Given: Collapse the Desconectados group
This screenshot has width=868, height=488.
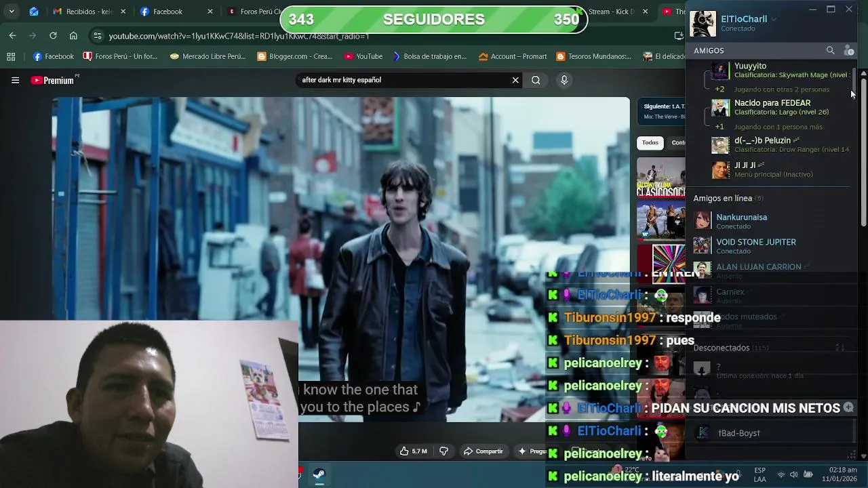Looking at the screenshot, I should (x=730, y=348).
